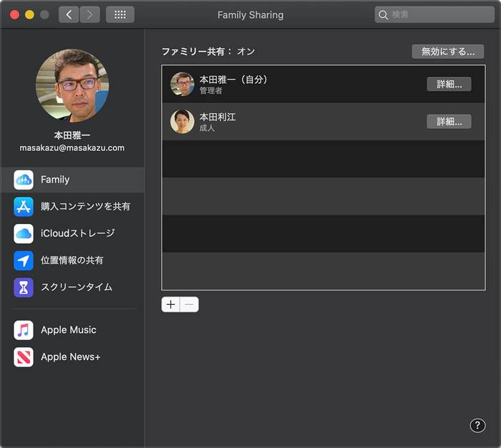Click the Apple News+ icon

click(x=24, y=357)
